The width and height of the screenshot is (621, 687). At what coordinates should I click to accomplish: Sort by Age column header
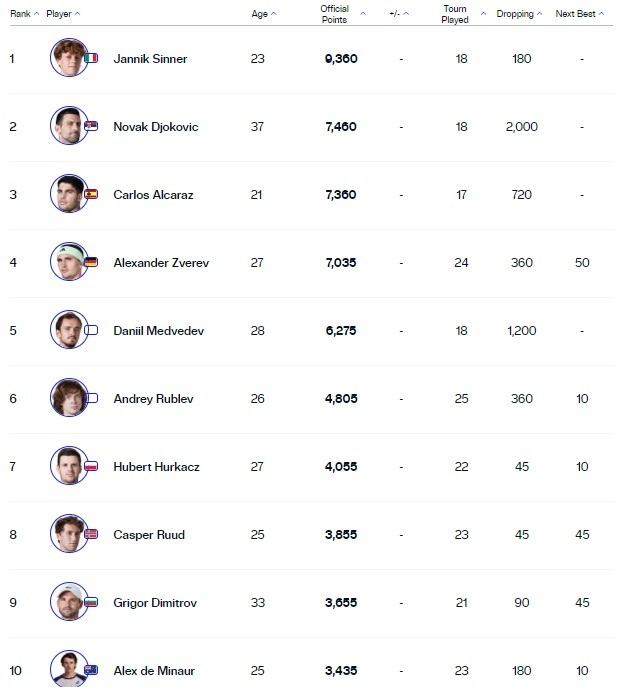point(263,14)
